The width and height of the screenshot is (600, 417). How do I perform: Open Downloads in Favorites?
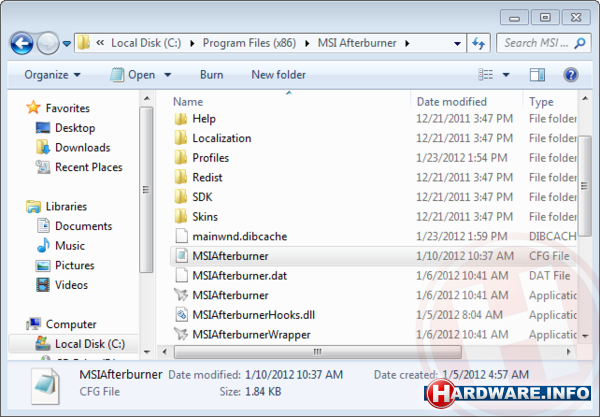(82, 147)
